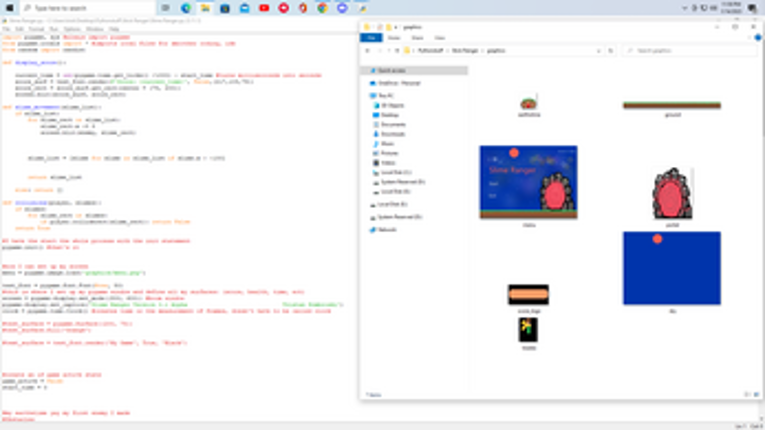Launch Google Chrome from the taskbar
Image resolution: width=765 pixels, height=430 pixels.
click(323, 8)
